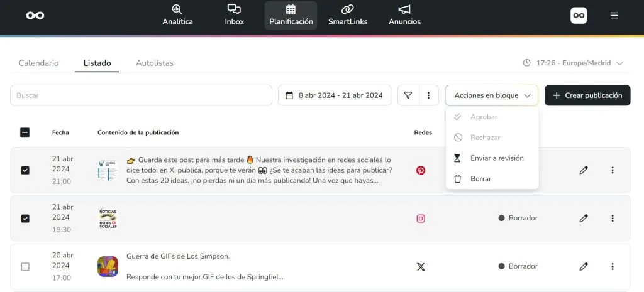Open the hamburger menu at top right
The image size is (644, 292).
[x=614, y=16]
